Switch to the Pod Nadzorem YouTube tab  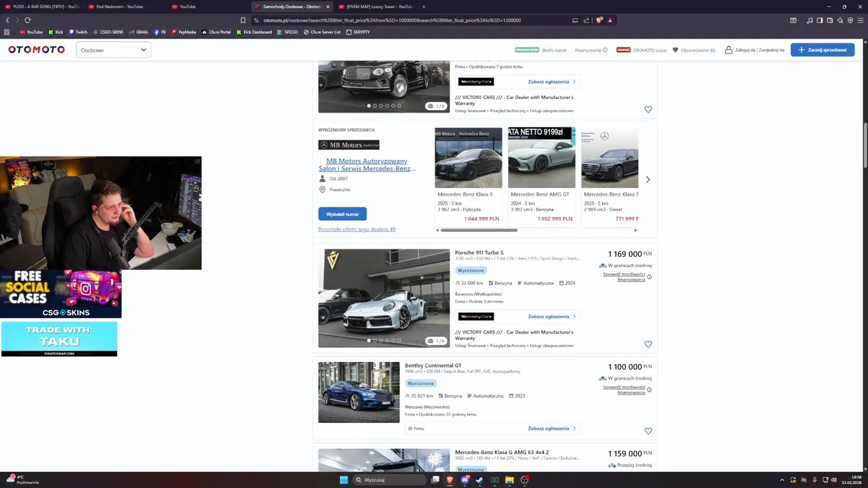pyautogui.click(x=124, y=7)
